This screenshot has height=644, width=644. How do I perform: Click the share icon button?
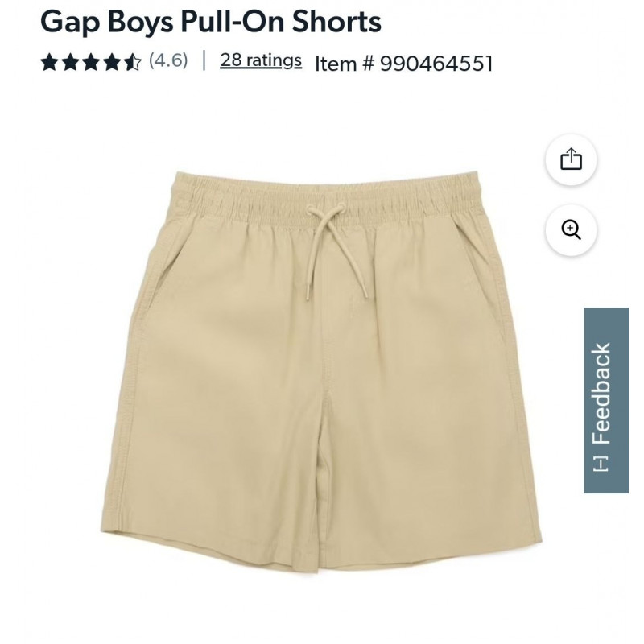[x=571, y=159]
